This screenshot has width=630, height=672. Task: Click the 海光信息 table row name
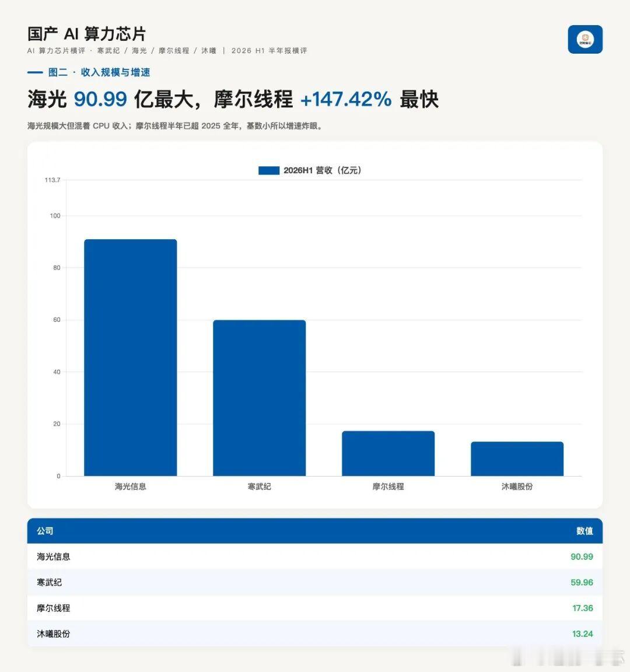(x=54, y=556)
